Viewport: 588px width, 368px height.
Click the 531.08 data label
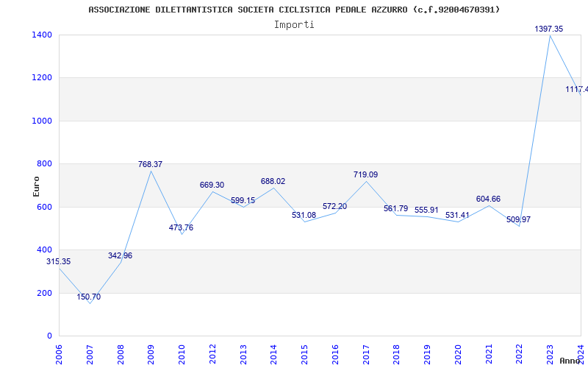tap(304, 215)
